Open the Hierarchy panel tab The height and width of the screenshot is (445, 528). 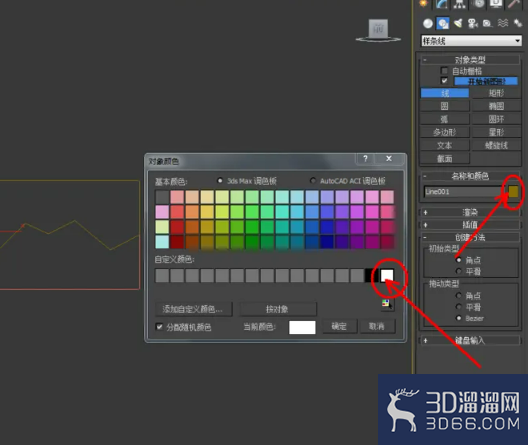pos(460,3)
